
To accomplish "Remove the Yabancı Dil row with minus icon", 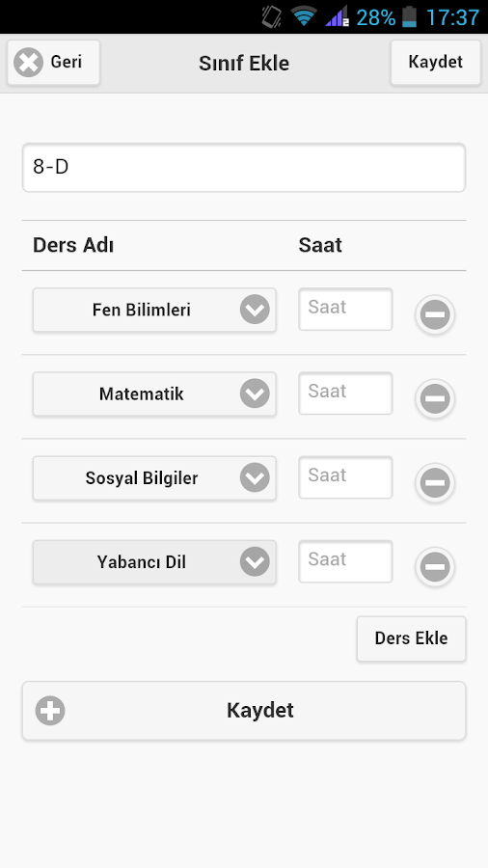I will (435, 567).
